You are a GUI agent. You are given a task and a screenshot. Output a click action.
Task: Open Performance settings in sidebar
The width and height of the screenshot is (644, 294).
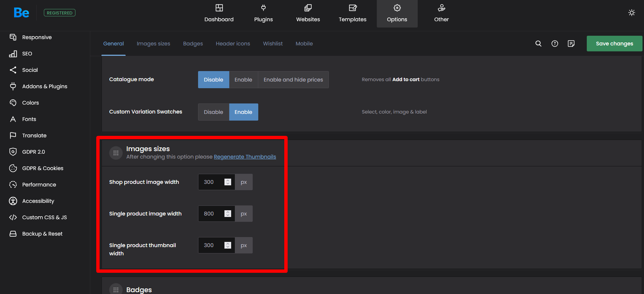point(39,185)
